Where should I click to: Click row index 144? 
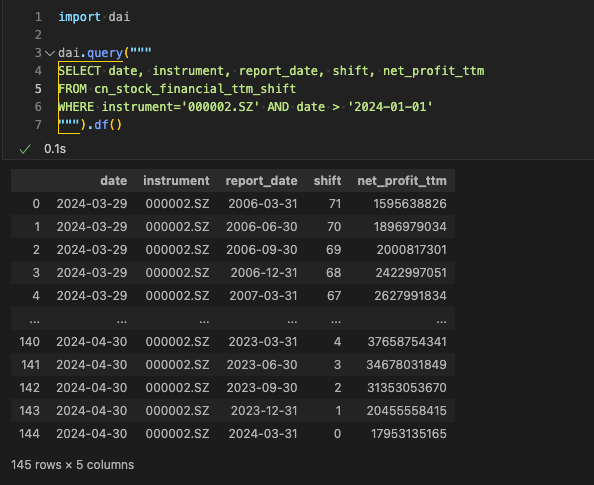tap(30, 434)
